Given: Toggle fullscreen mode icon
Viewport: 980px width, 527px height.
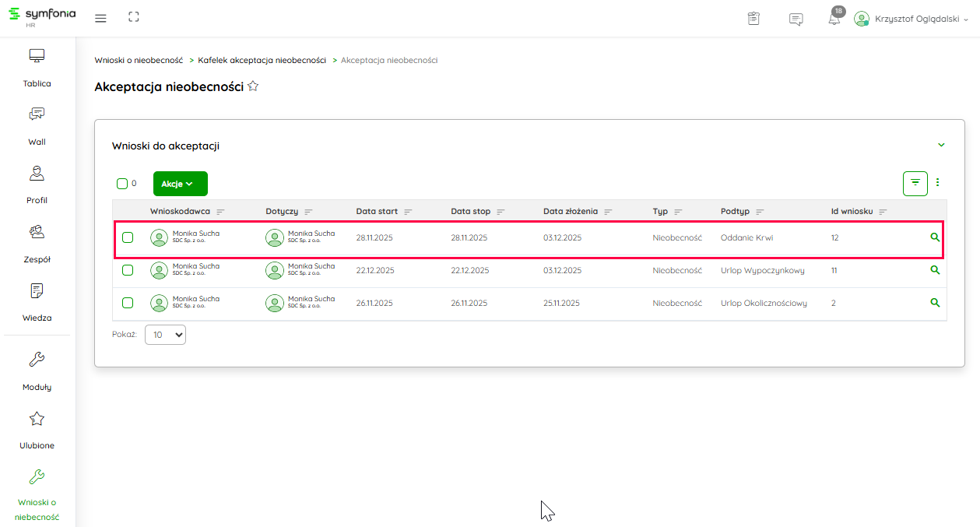Looking at the screenshot, I should pos(134,17).
